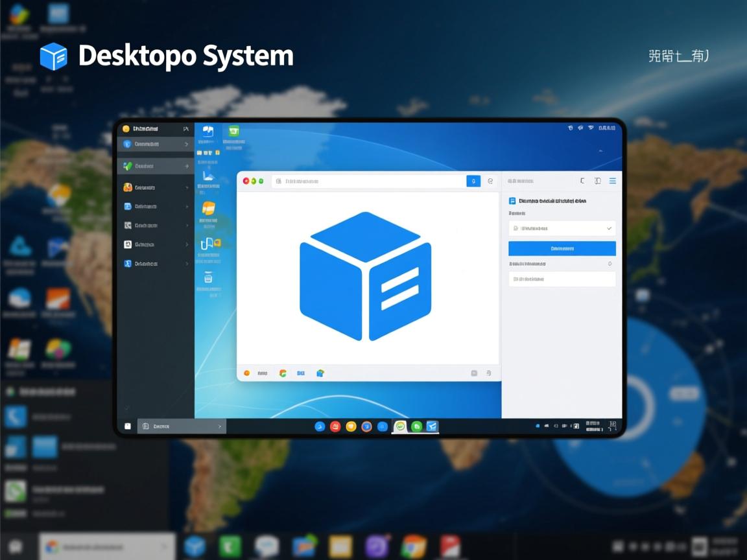Click the wide blue button in right panel

pyautogui.click(x=562, y=248)
